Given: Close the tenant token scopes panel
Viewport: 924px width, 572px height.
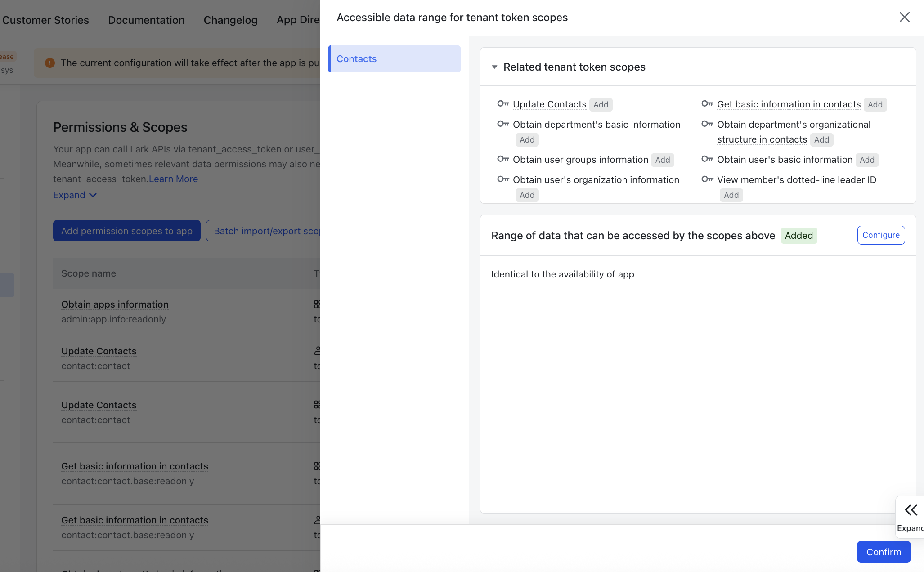Looking at the screenshot, I should 904,17.
